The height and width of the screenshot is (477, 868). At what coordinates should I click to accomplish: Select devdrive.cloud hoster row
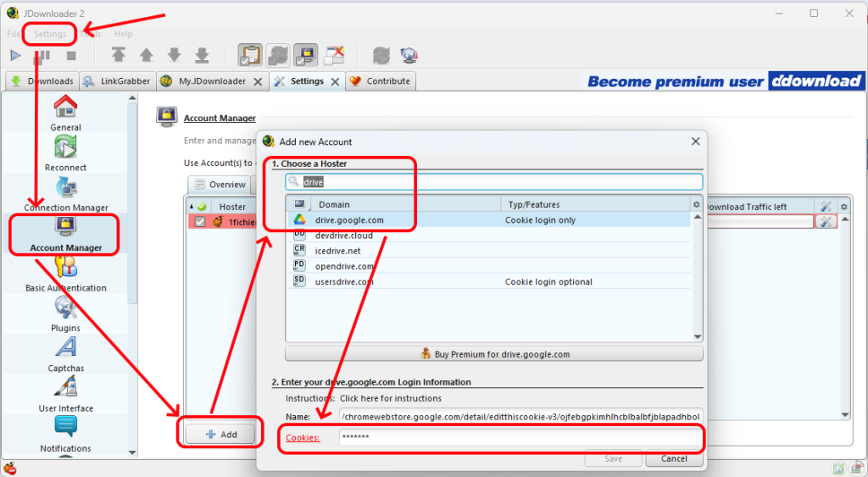coord(488,236)
